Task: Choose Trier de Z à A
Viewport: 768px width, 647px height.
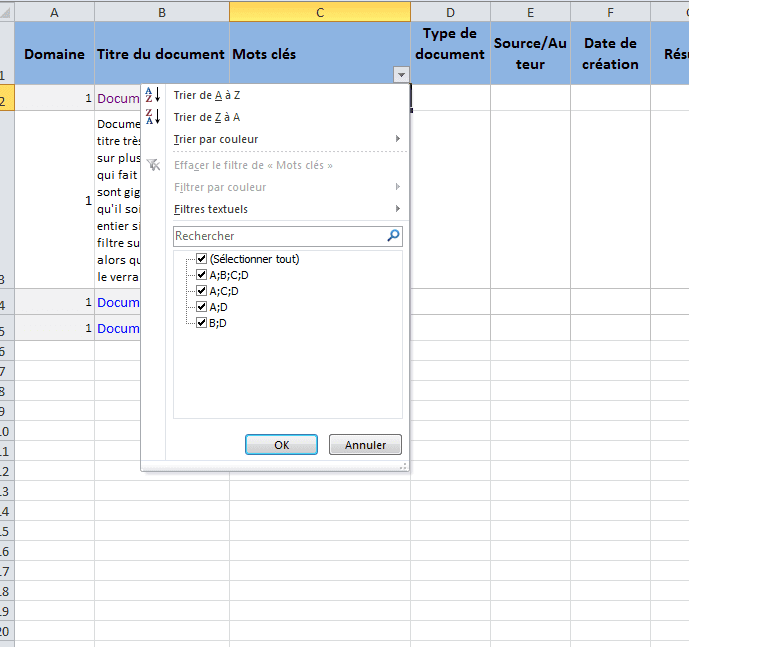Action: (207, 117)
